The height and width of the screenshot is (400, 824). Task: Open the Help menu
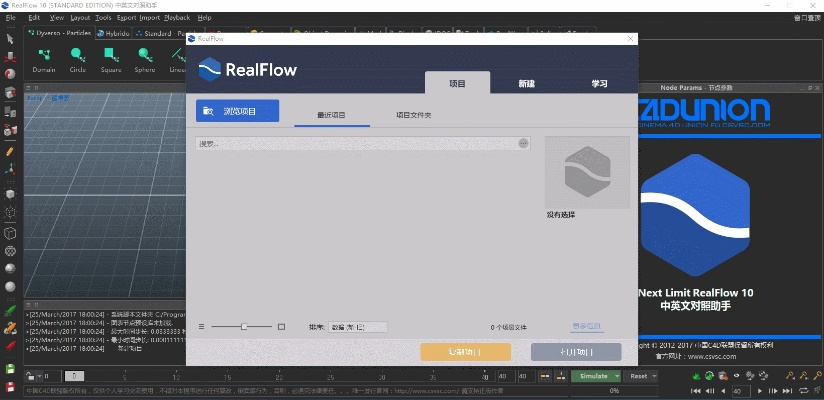[204, 17]
